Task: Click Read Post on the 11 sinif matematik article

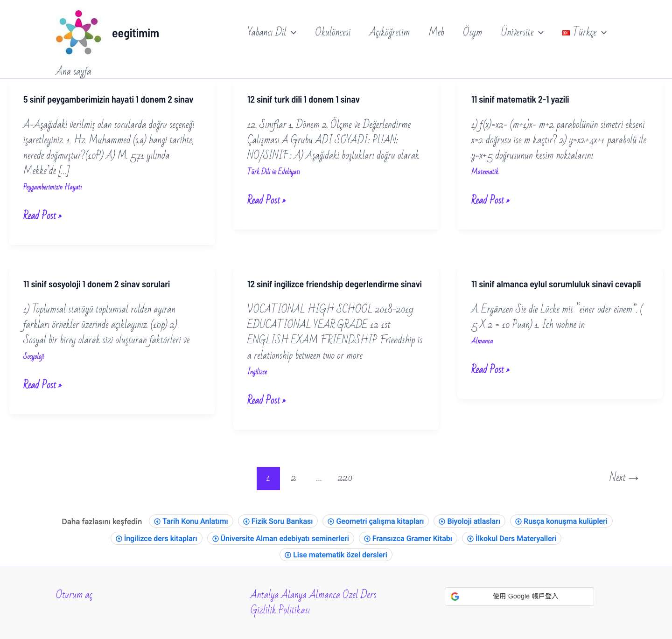Action: point(490,200)
